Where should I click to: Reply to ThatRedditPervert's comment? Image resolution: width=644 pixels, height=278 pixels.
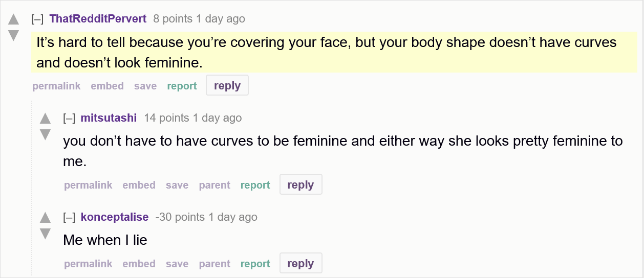click(x=227, y=86)
